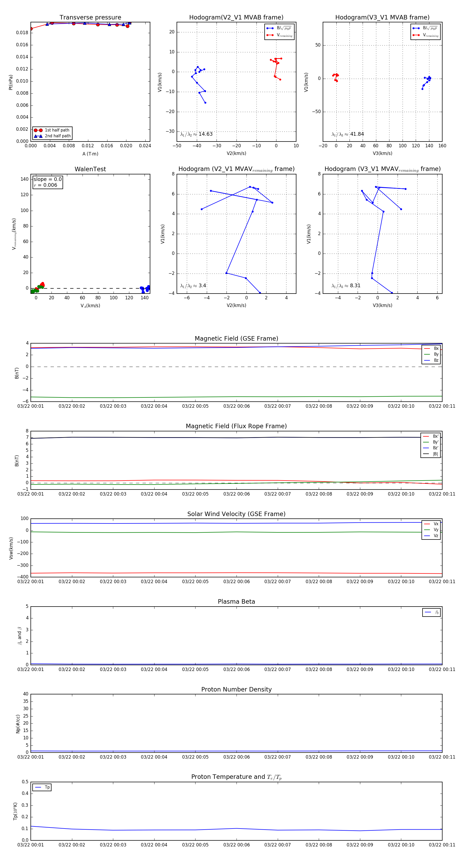Select the Bz' legend entry
Screen dimensions: 473x868
(x=431, y=448)
